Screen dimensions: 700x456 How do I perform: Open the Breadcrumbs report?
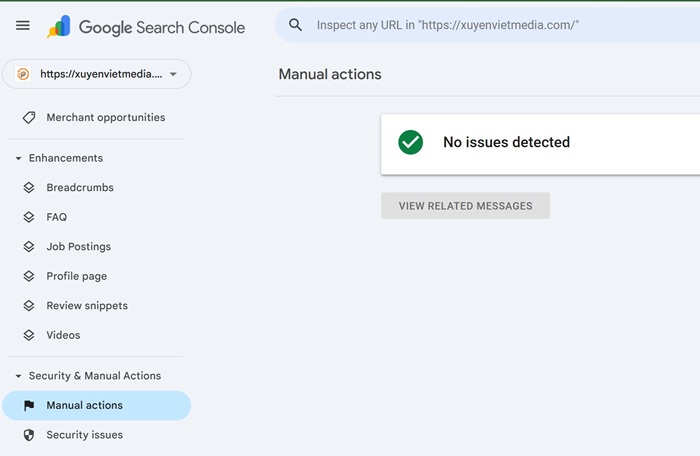[96, 188]
